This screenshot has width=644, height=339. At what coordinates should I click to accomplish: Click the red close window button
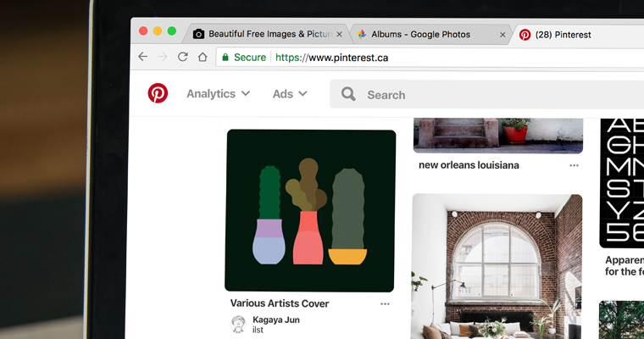[x=143, y=31]
